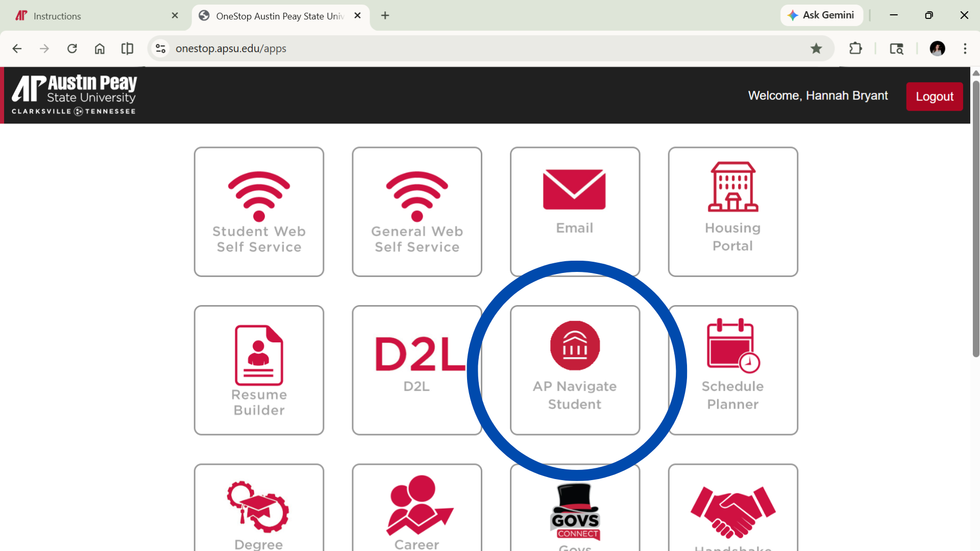Click the Austin Peay State University logo
The image size is (980, 551).
coord(73,94)
